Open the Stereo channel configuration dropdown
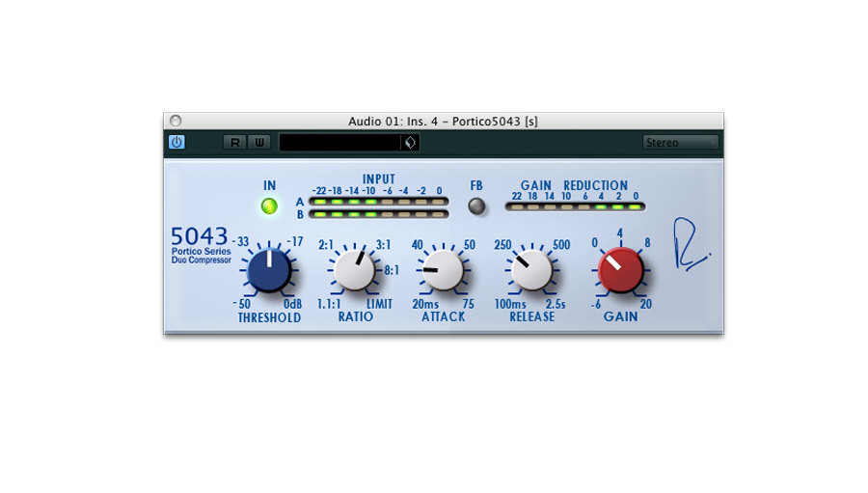This screenshot has width=868, height=493. [x=680, y=143]
